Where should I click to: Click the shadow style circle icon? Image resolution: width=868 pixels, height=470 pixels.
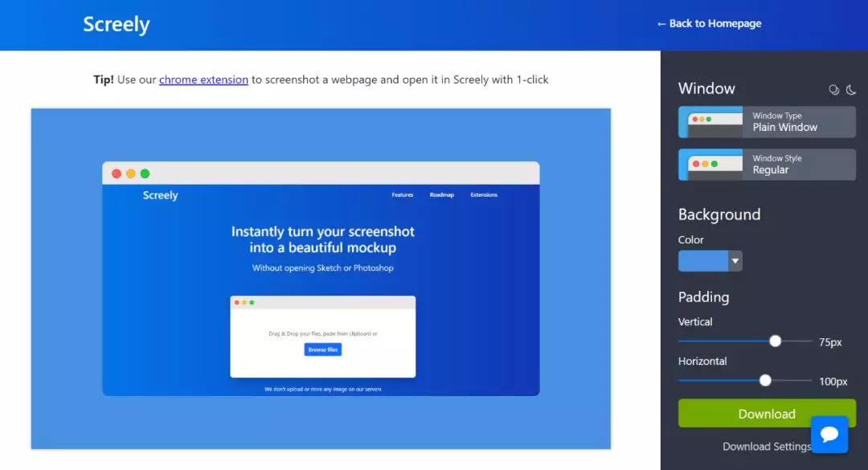pos(833,90)
